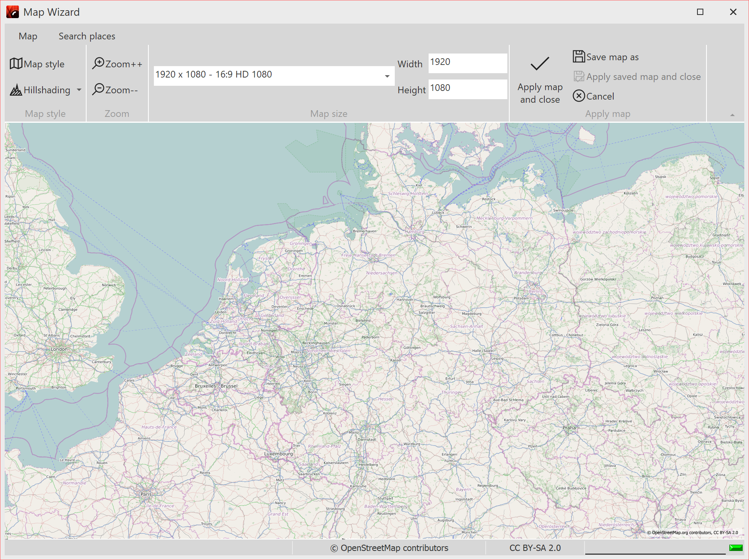Click the Save map as disk icon
The image size is (749, 560).
tap(578, 57)
